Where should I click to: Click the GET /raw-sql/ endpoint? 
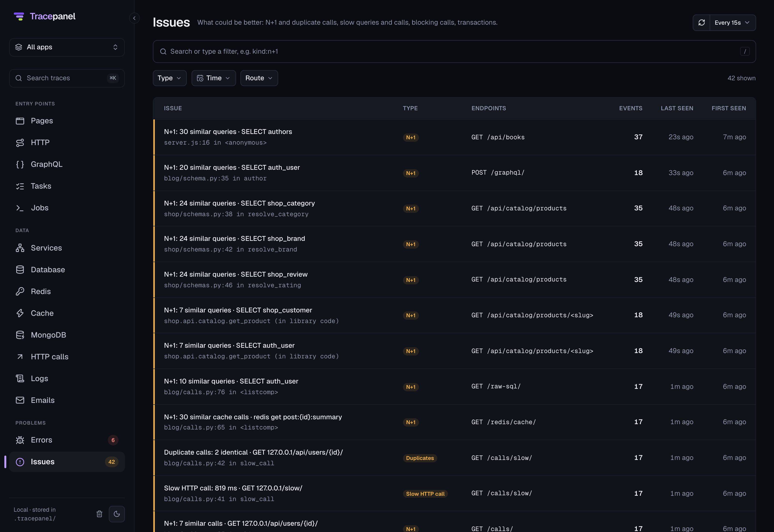tap(496, 386)
